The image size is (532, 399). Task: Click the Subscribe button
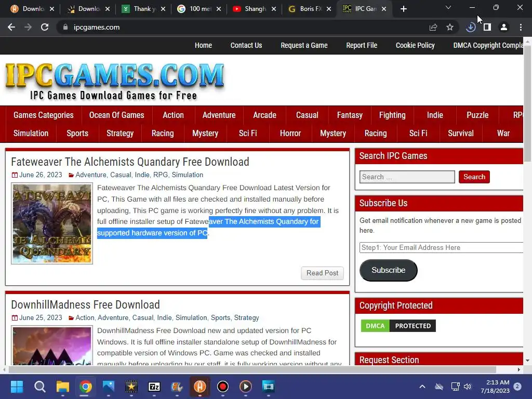click(388, 270)
